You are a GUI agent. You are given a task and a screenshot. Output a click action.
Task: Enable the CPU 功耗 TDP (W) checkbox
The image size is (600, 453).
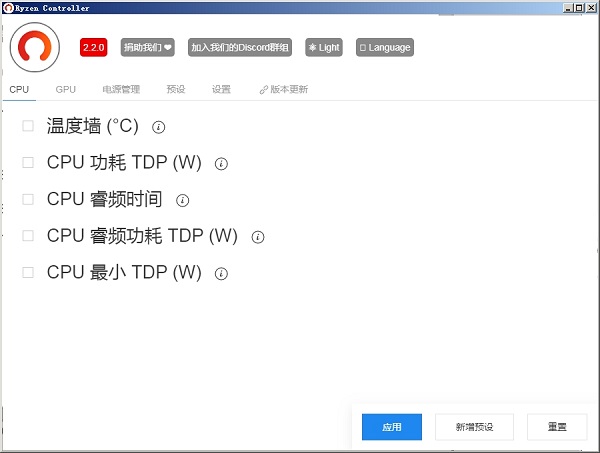pos(28,163)
